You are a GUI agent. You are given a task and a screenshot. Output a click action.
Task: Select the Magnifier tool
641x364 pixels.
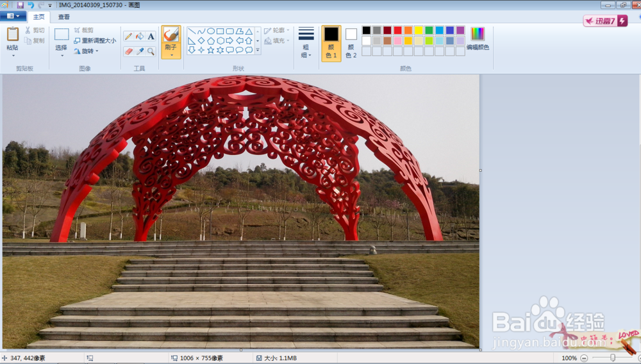pos(151,51)
